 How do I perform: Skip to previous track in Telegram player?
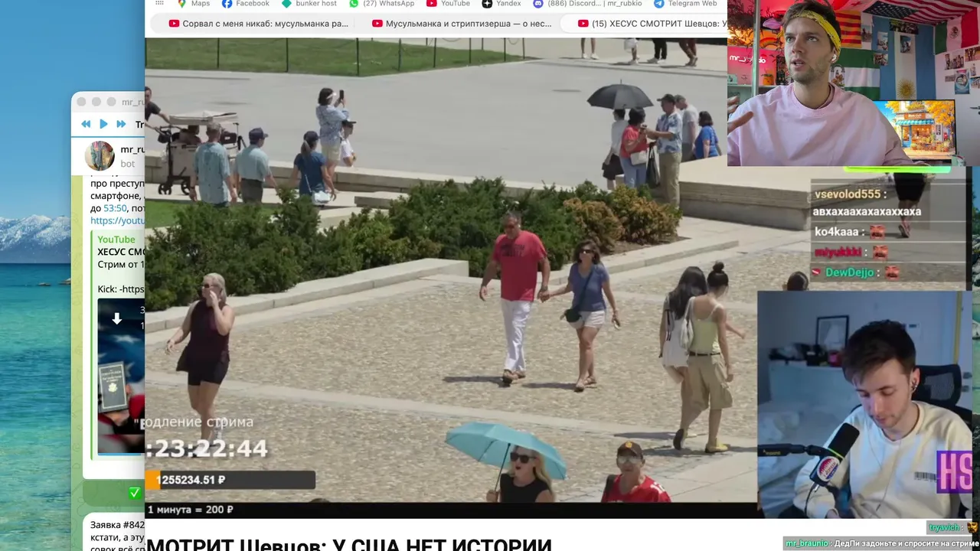click(x=86, y=124)
